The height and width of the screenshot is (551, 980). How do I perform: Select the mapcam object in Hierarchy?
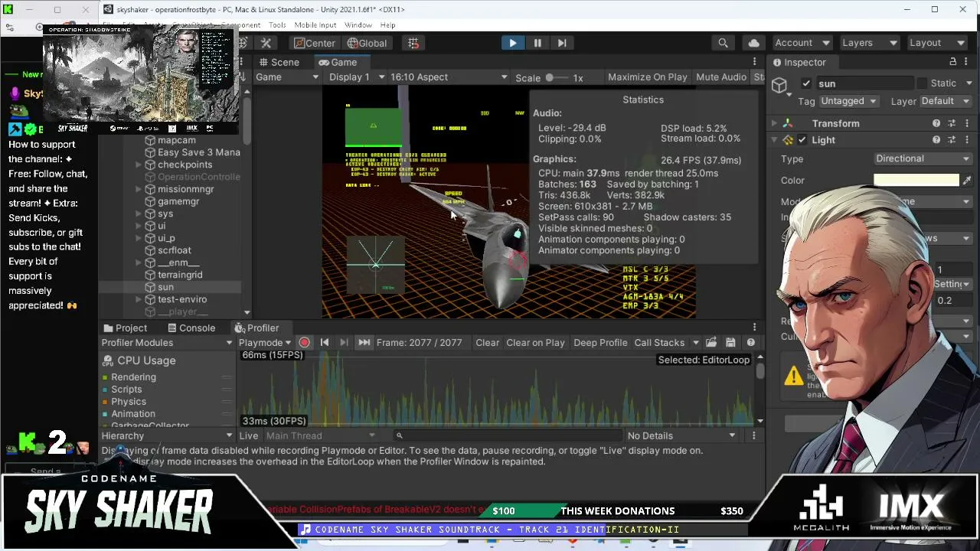point(176,140)
